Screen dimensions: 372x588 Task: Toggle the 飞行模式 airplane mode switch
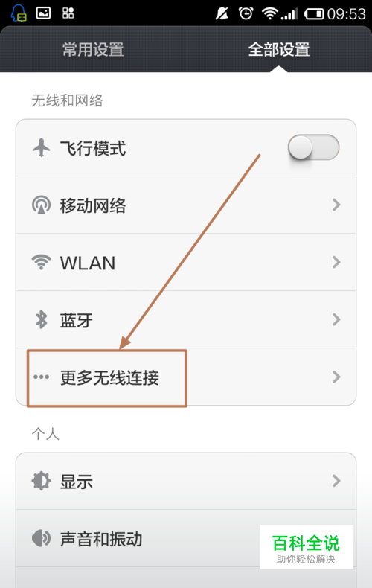[x=313, y=147]
